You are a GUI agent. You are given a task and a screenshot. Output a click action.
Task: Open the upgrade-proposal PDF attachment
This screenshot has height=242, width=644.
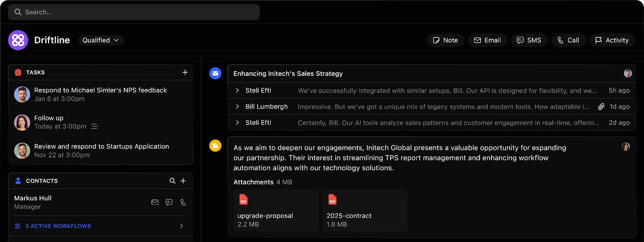click(x=276, y=210)
